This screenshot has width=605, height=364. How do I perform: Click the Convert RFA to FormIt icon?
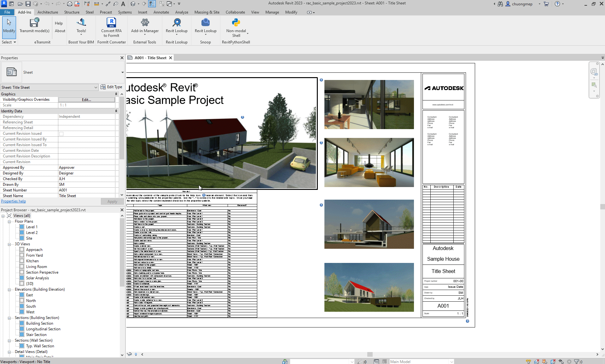point(111,23)
